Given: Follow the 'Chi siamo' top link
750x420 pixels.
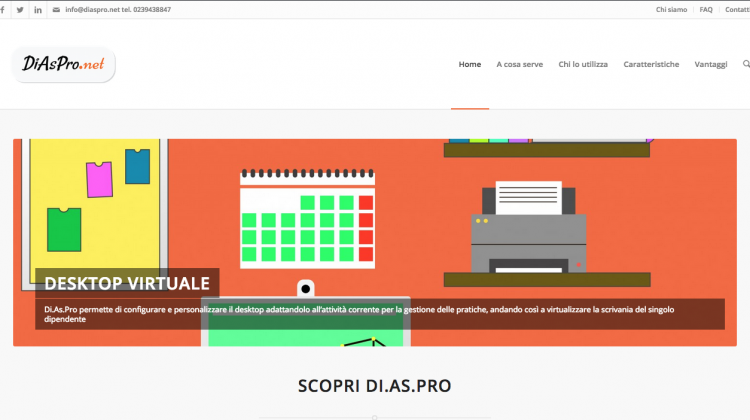Looking at the screenshot, I should click(671, 10).
